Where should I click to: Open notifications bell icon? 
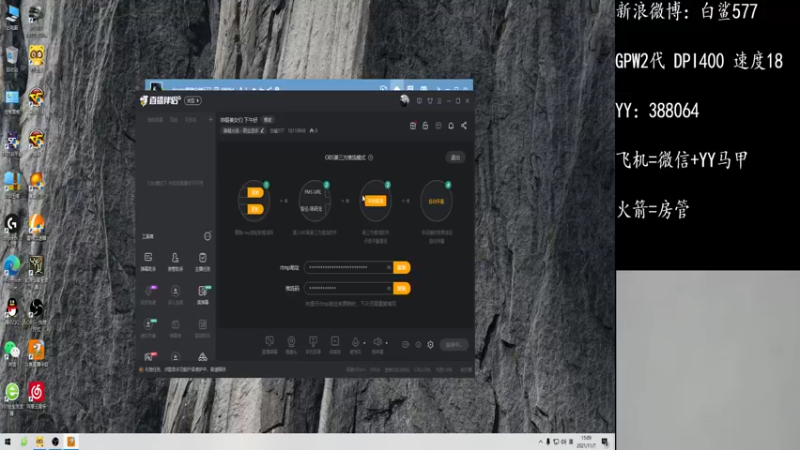point(451,126)
